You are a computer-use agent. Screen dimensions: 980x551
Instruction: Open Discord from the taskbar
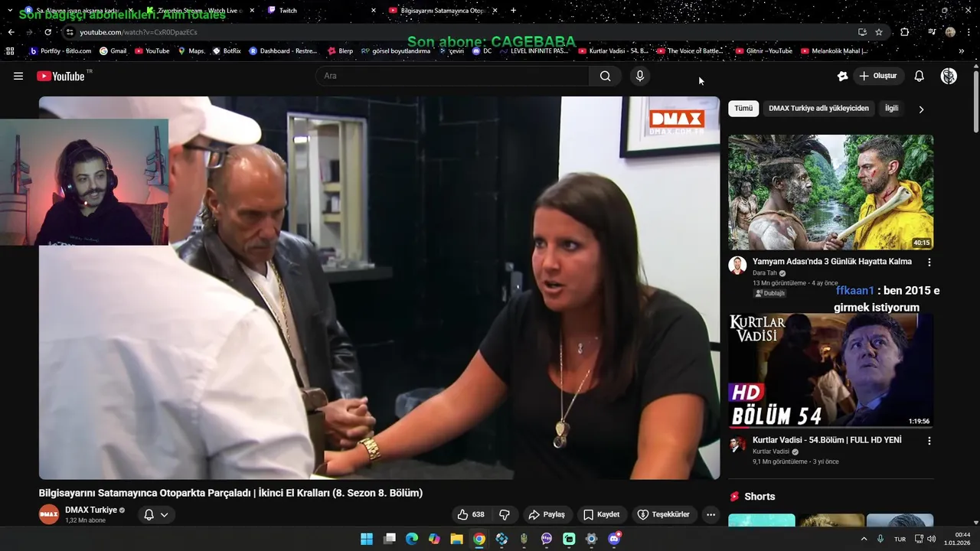pyautogui.click(x=614, y=539)
